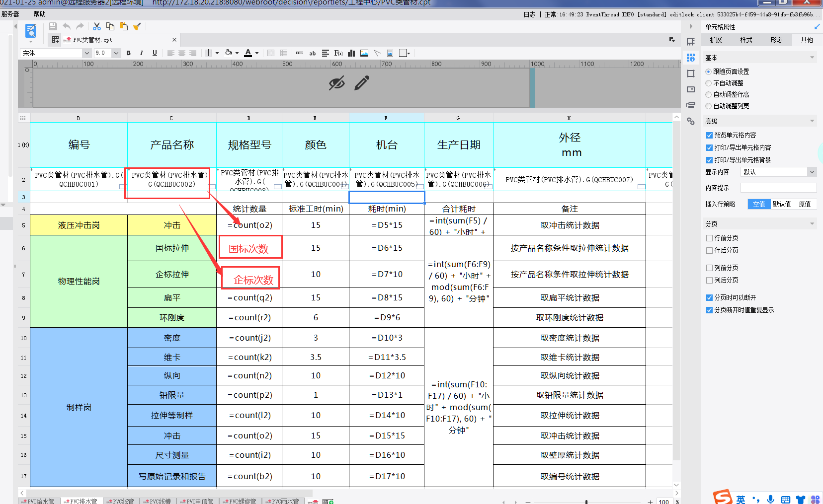Collapse the 基本 section
Viewport: 823px width, 504px height.
pos(812,58)
